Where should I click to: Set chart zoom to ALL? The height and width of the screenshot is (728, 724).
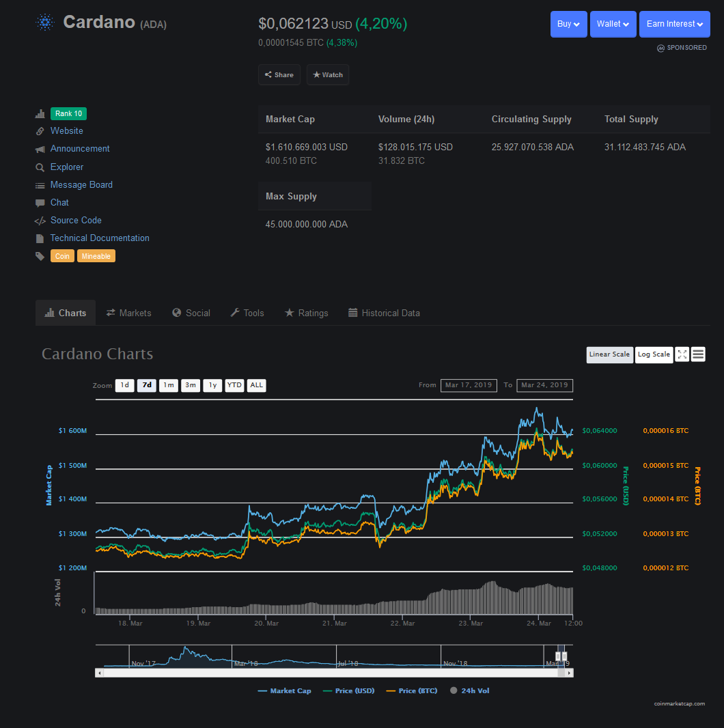point(256,385)
